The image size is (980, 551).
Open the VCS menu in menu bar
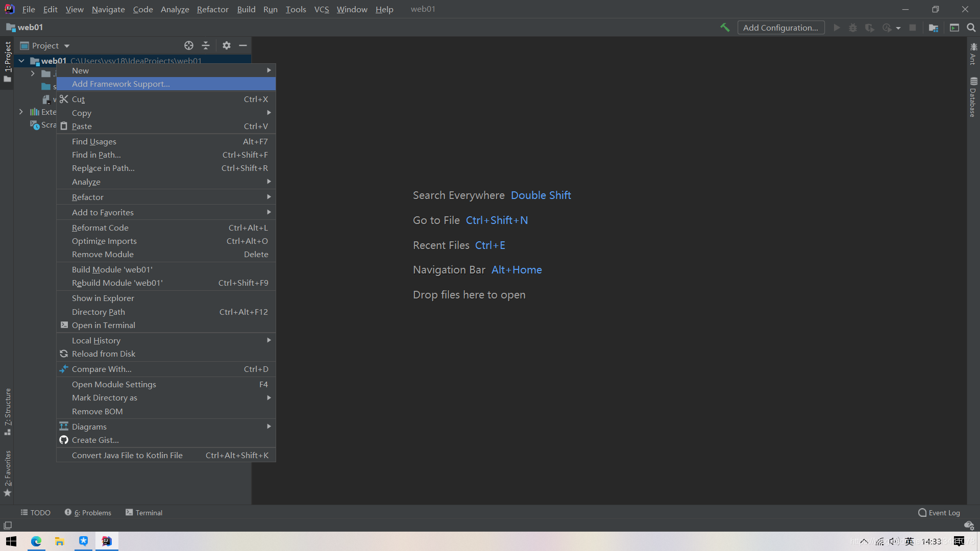tap(322, 9)
